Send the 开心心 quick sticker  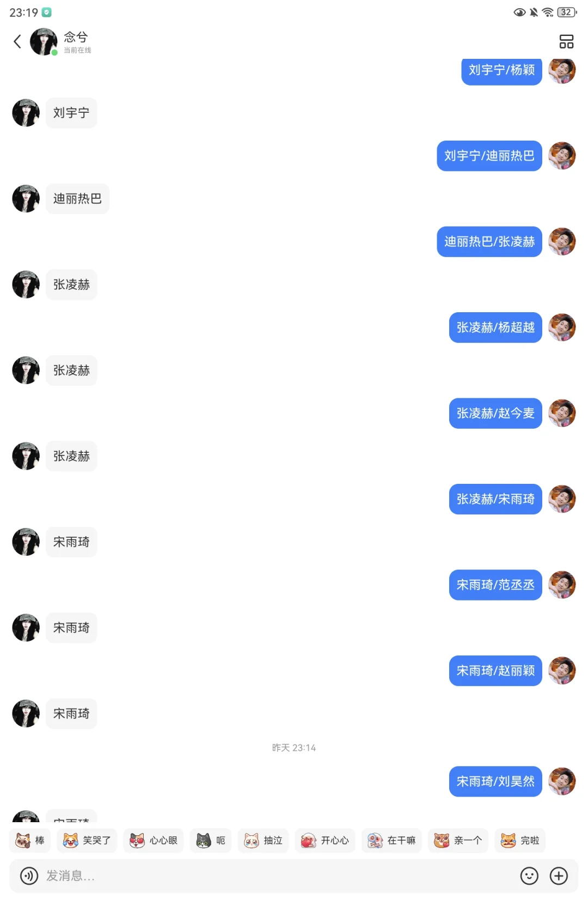pos(325,840)
